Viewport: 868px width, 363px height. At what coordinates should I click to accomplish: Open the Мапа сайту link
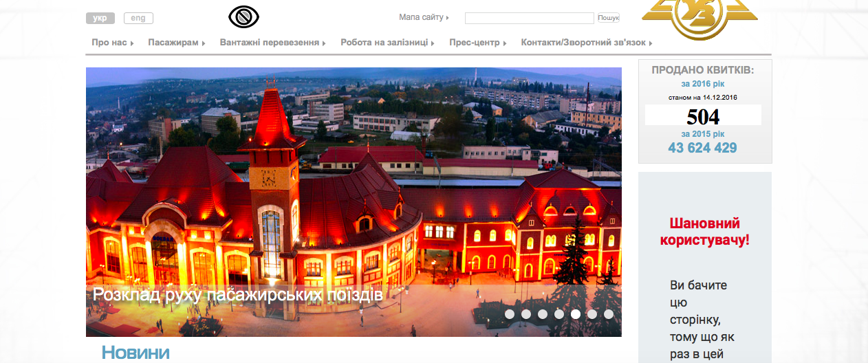[x=421, y=17]
